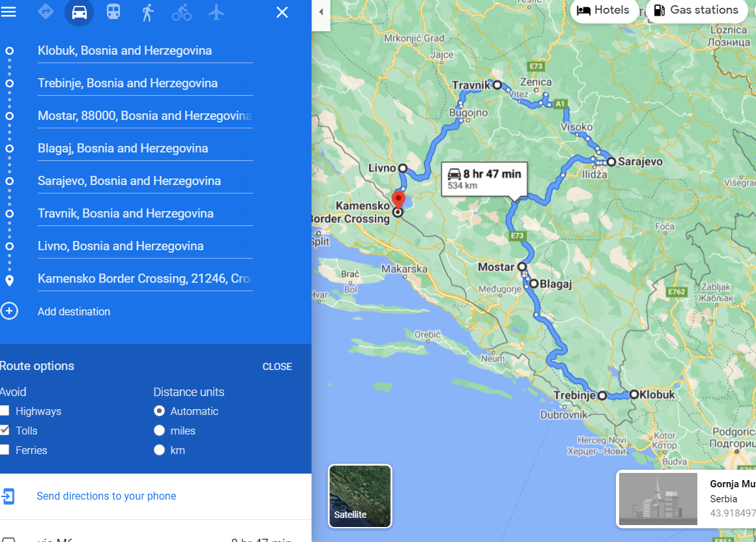Edit the Livno destination field

145,246
